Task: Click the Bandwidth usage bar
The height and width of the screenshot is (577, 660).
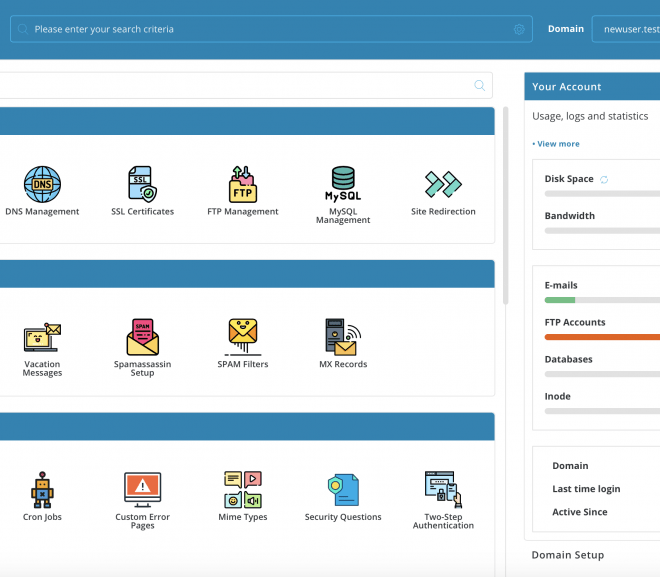Action: click(602, 231)
